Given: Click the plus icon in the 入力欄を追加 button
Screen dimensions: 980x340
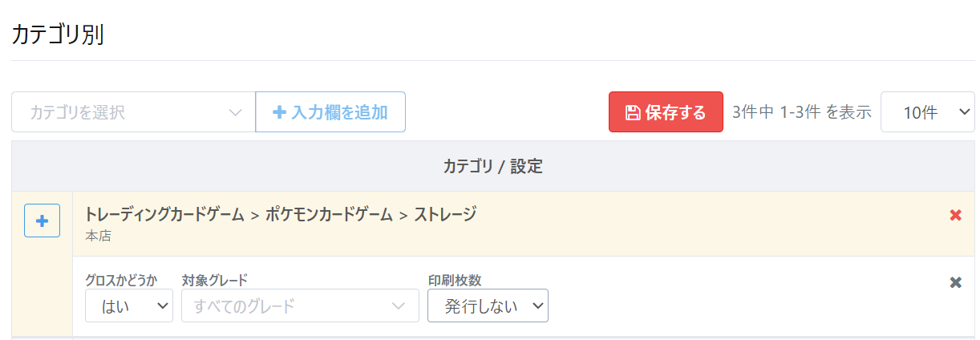Looking at the screenshot, I should click(279, 112).
